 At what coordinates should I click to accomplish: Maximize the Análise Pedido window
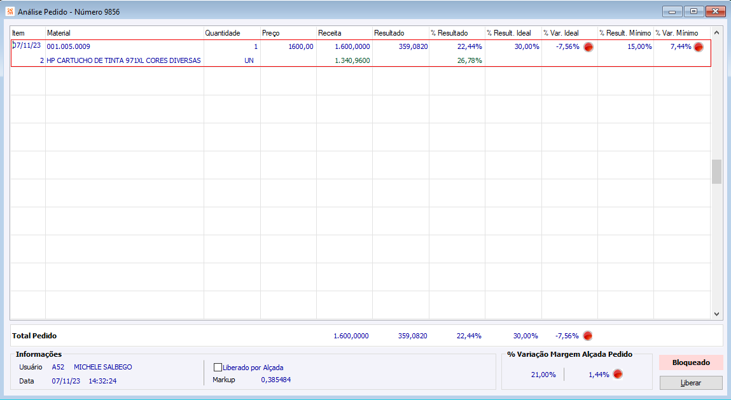pos(694,11)
